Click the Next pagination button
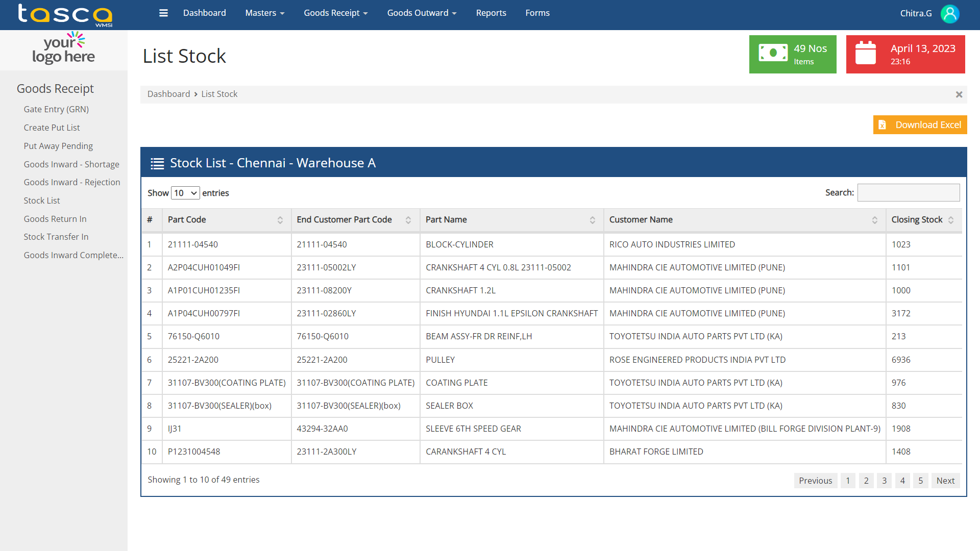 945,481
